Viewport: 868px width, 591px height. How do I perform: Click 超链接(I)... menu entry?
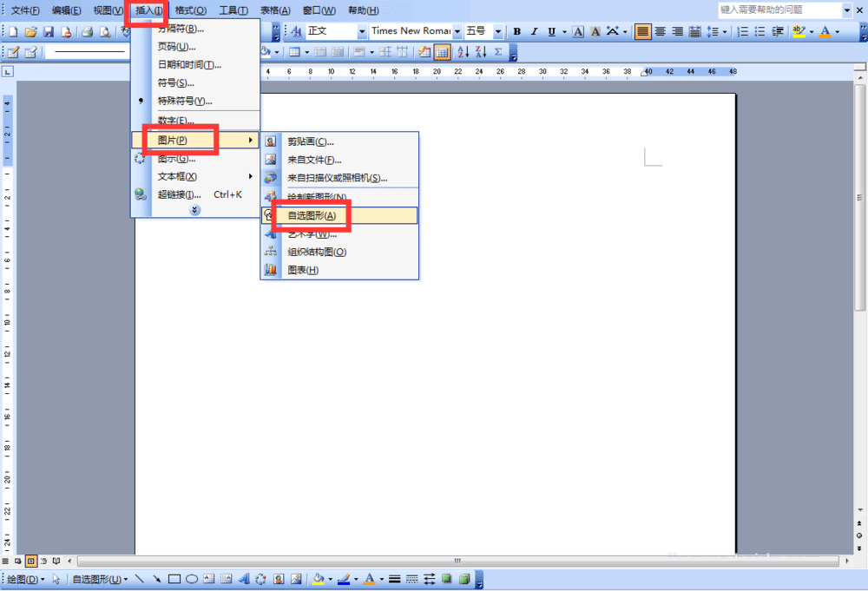pos(194,194)
